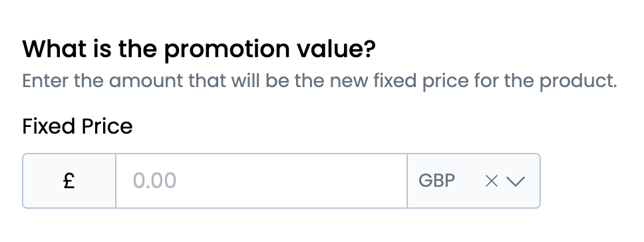Select the pound sign prefix box

[69, 181]
